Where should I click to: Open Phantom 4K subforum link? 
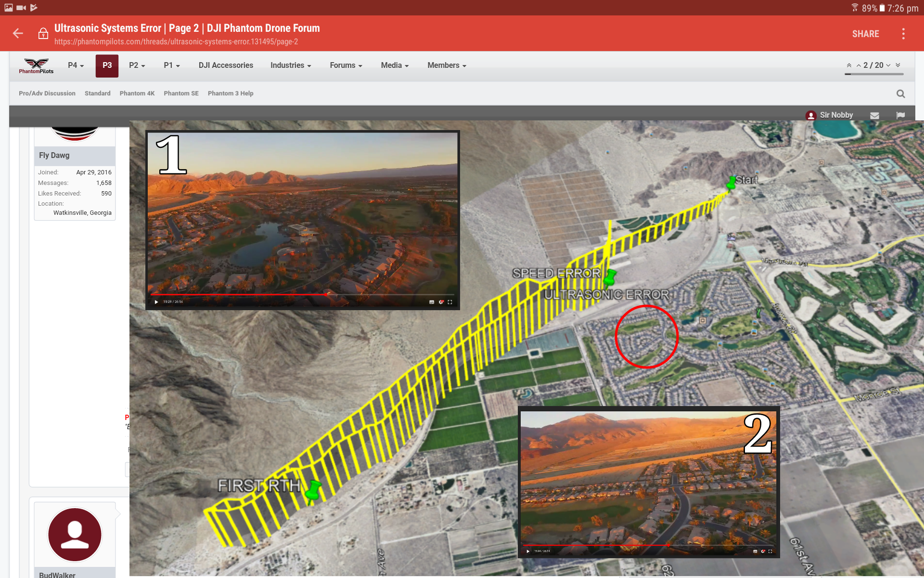coord(137,93)
